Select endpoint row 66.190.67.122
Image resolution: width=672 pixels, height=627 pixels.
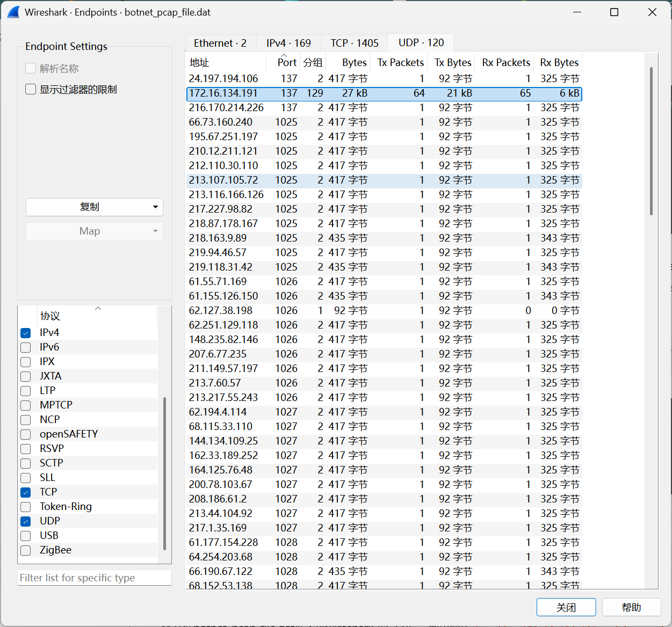click(384, 572)
